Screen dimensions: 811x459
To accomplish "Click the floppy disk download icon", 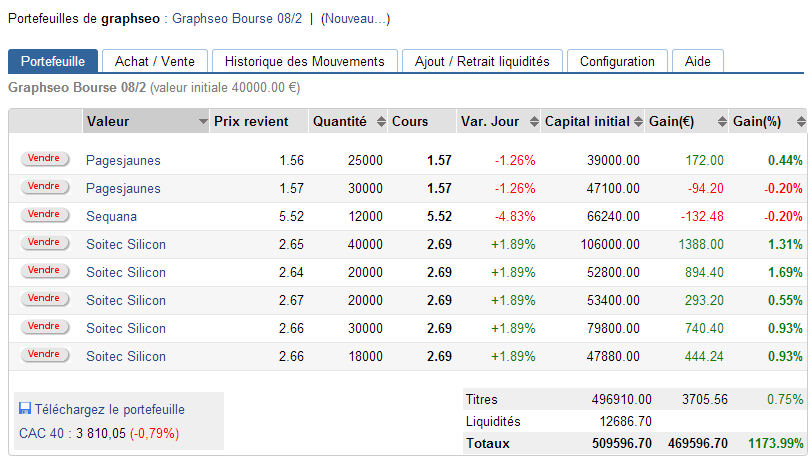I will click(25, 409).
